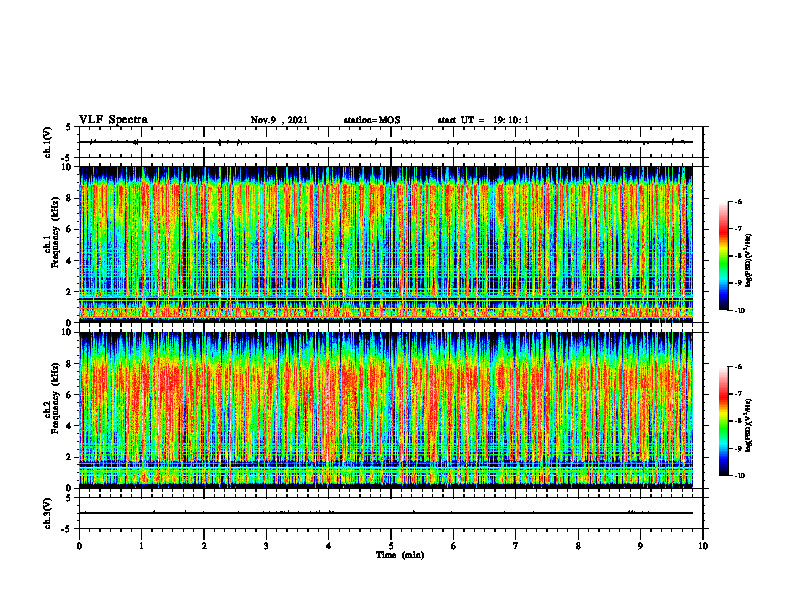Click the ch.3(V) waveform trace line
This screenshot has height=612, width=792.
click(x=386, y=513)
